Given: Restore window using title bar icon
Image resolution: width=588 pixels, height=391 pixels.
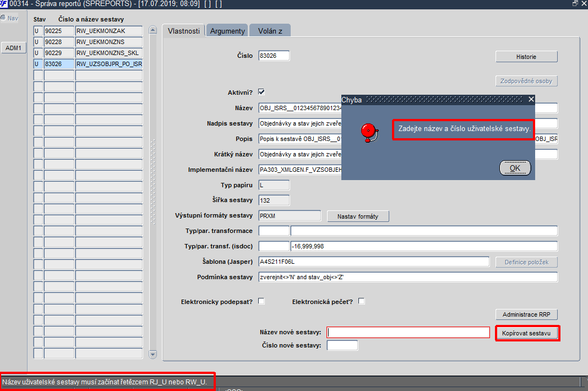Looking at the screenshot, I should click(x=575, y=3).
